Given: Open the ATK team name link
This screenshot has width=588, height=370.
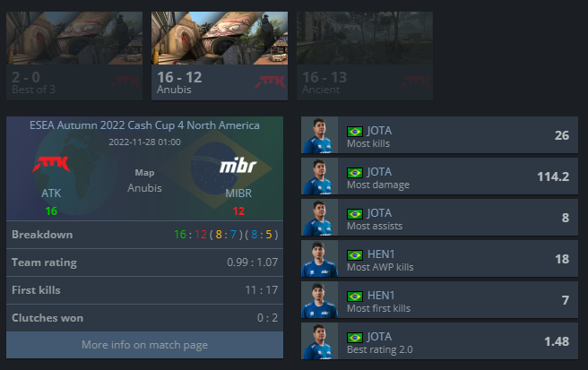Looking at the screenshot, I should pyautogui.click(x=51, y=193).
